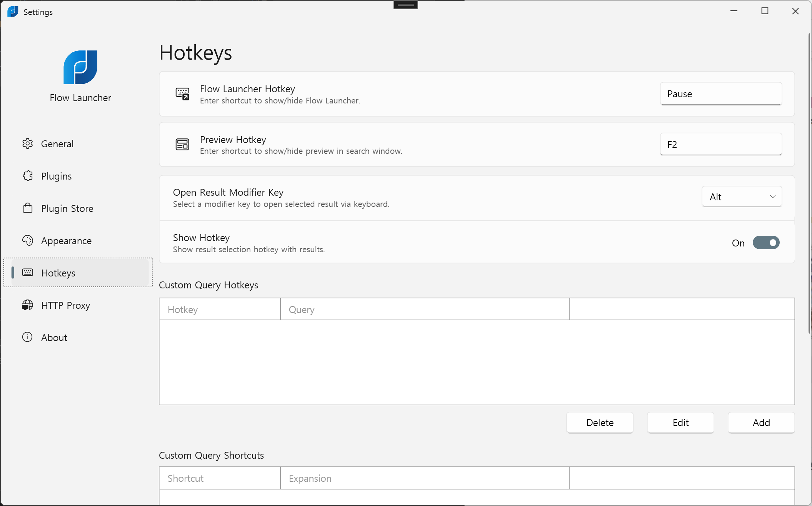Click the Flow Launcher logo in sidebar
Viewport: 812px width, 506px height.
(x=80, y=67)
